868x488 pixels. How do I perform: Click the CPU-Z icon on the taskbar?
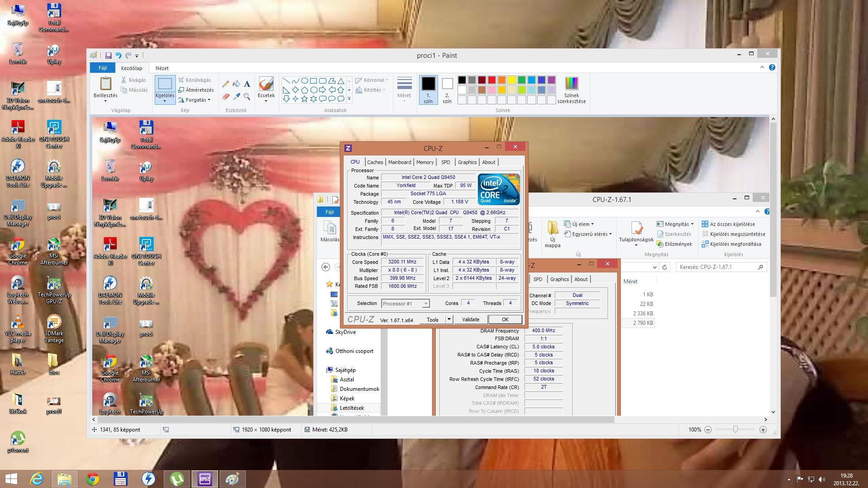coord(204,479)
